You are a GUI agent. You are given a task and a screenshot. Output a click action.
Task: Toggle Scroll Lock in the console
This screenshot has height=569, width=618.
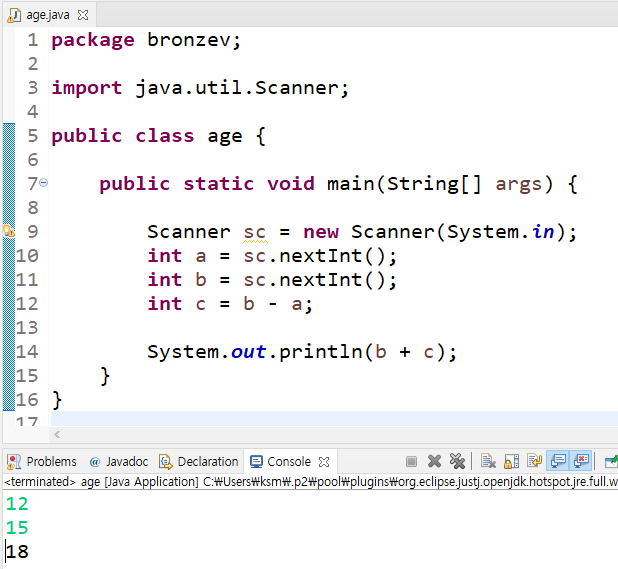click(511, 461)
